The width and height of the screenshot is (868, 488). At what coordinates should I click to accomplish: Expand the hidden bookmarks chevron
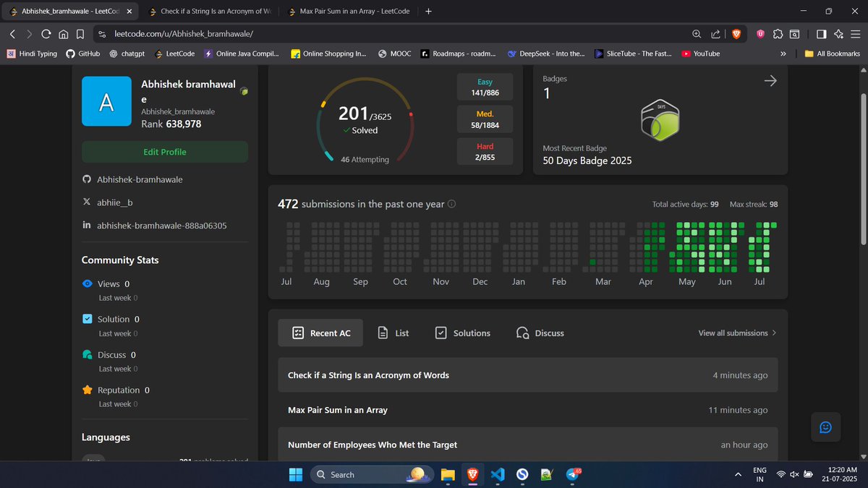click(783, 53)
